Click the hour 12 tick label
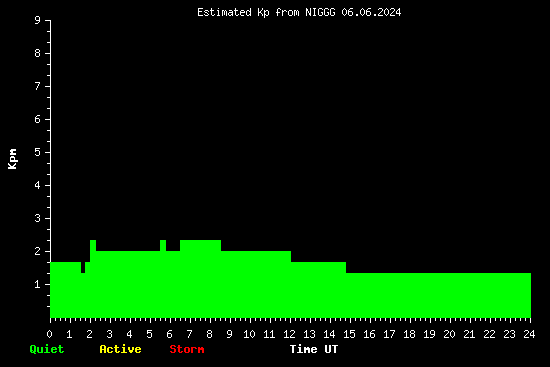Viewport: 550px width, 367px height. (x=289, y=334)
